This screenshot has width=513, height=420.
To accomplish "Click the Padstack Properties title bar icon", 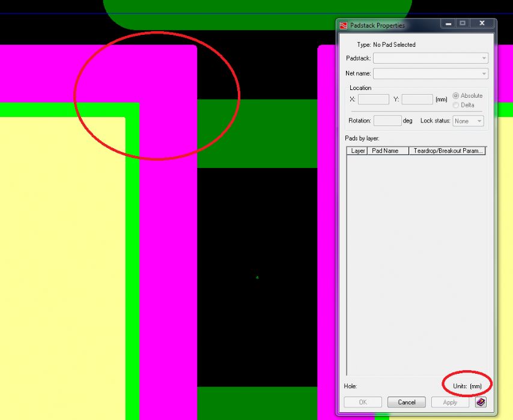I will tap(344, 25).
